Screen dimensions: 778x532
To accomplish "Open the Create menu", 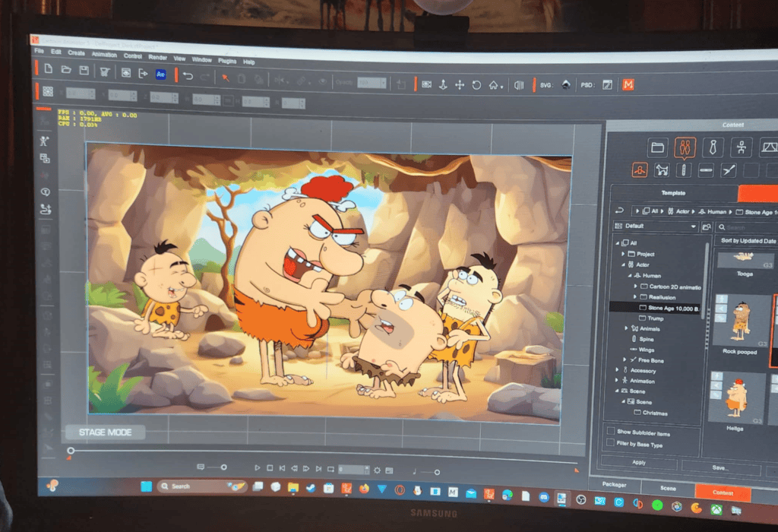I will (77, 52).
